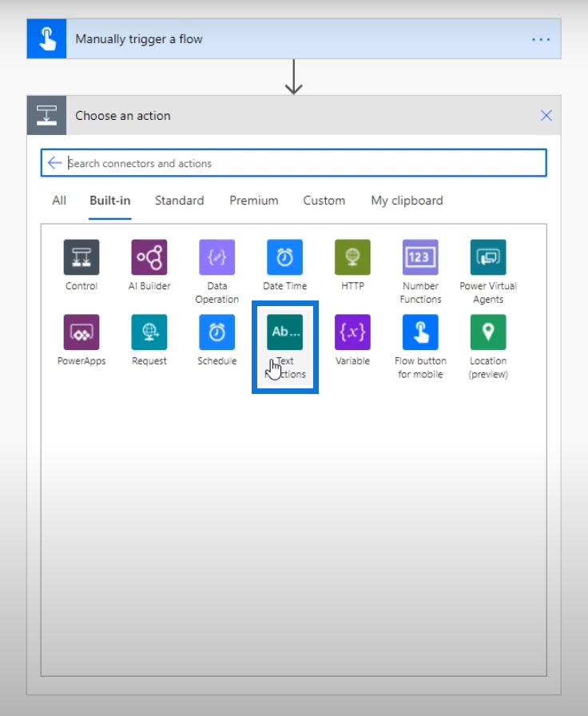This screenshot has height=716, width=588.
Task: Pick Power Virtual Agents connector
Action: click(x=488, y=257)
